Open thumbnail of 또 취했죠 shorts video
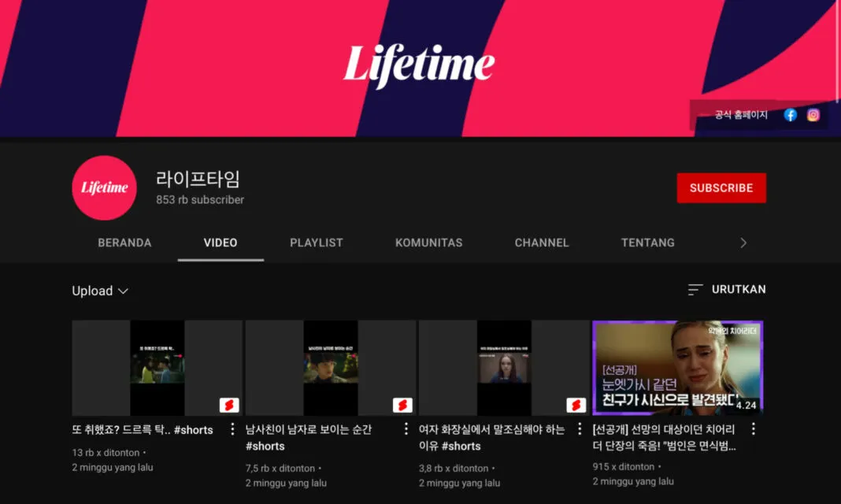Viewport: 841px width, 504px height. coord(157,368)
